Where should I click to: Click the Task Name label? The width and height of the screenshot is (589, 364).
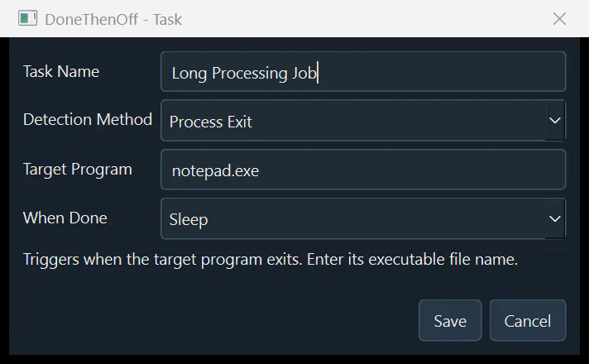[x=61, y=71]
